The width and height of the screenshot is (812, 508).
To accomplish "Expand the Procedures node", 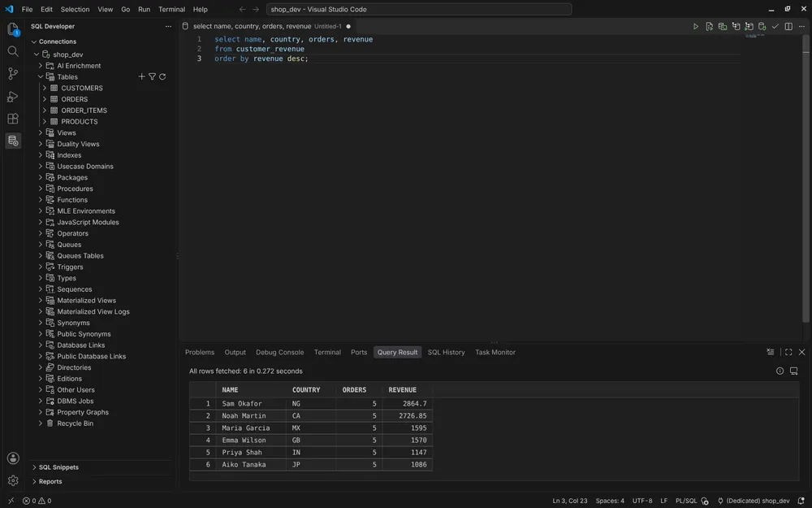I will point(41,189).
